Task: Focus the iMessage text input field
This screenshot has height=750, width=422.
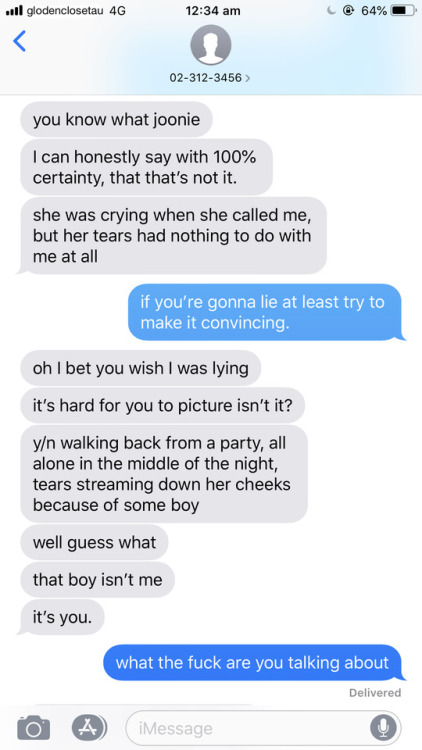Action: click(263, 728)
